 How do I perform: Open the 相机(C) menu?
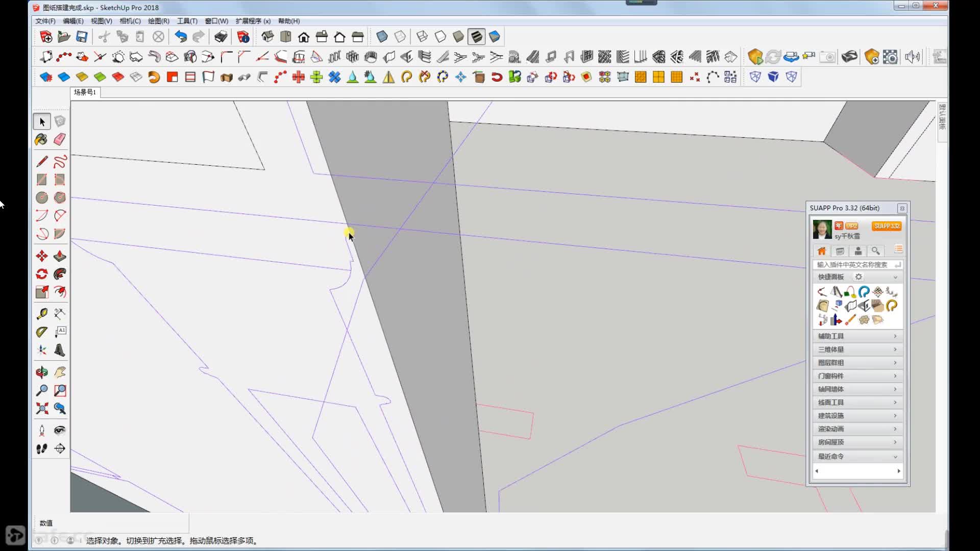click(130, 21)
